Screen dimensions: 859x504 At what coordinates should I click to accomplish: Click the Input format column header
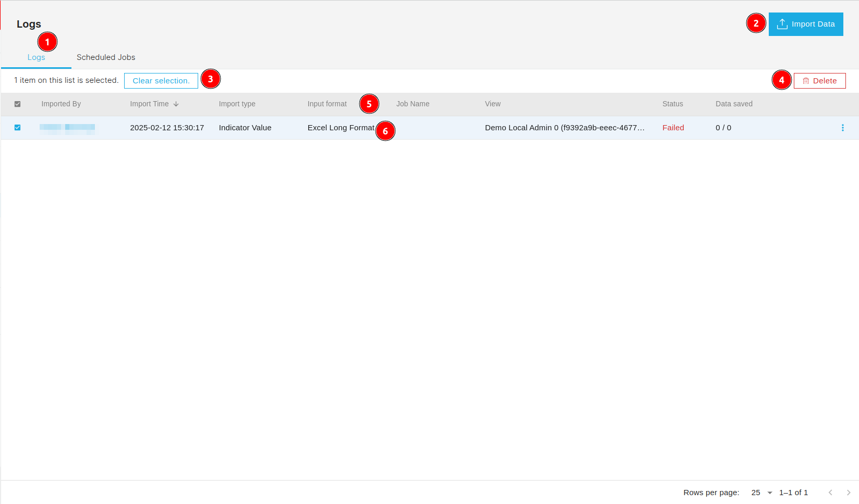pyautogui.click(x=327, y=104)
